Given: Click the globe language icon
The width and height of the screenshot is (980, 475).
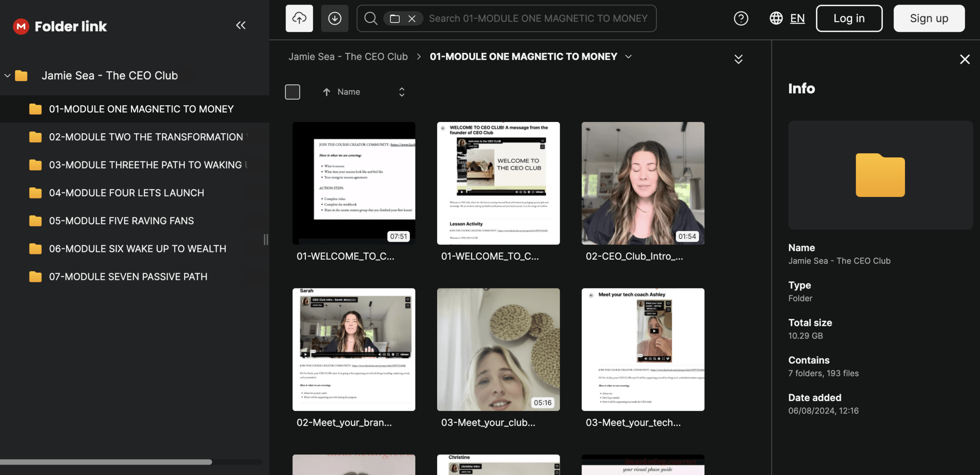Looking at the screenshot, I should point(776,18).
